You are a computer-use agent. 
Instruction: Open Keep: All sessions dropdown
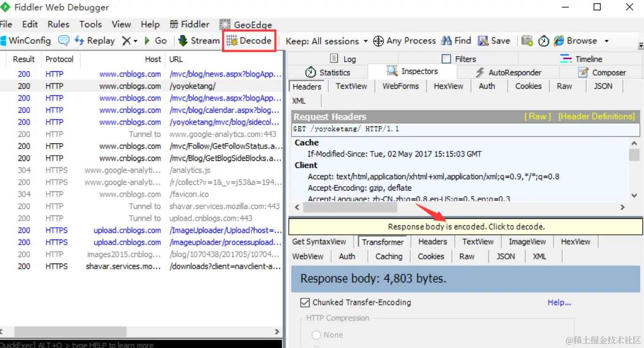tap(326, 41)
